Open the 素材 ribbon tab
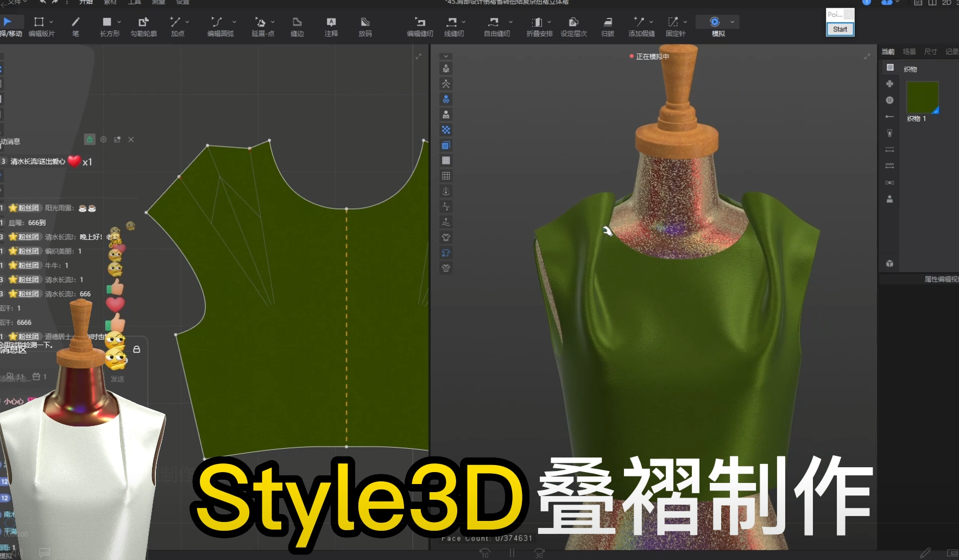The height and width of the screenshot is (560, 959). point(110,2)
